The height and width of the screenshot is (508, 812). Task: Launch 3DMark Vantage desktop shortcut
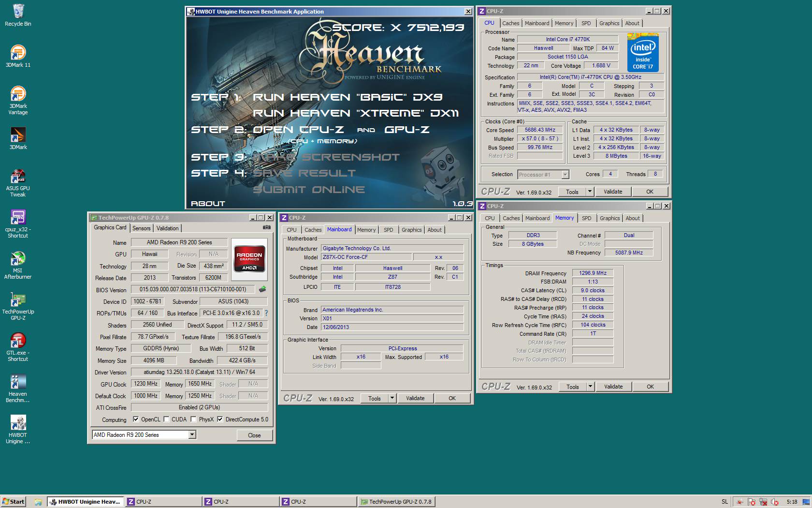pyautogui.click(x=18, y=100)
